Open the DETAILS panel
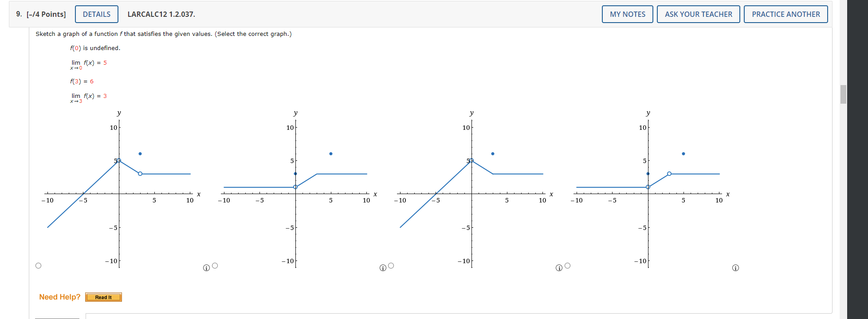The width and height of the screenshot is (868, 319). coord(96,14)
